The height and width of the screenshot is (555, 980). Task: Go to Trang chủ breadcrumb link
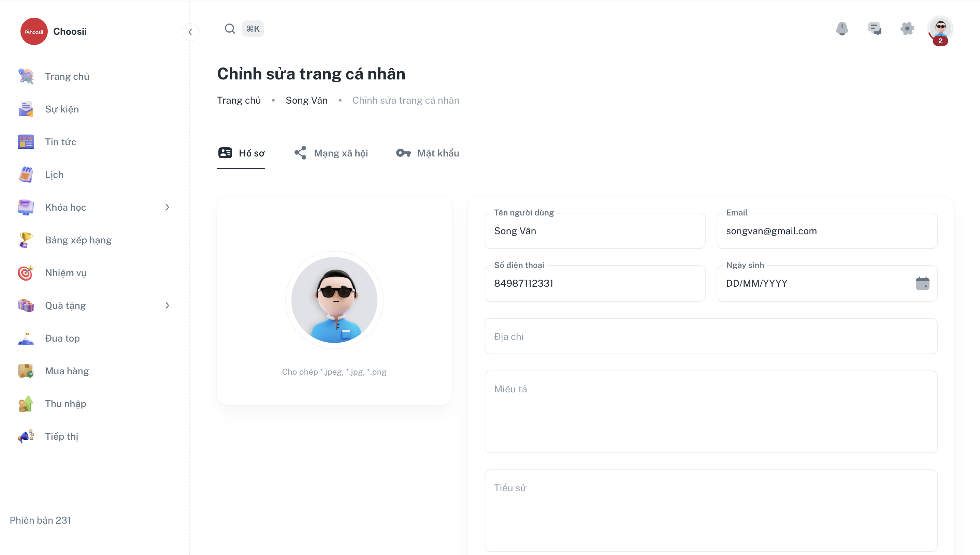tap(239, 100)
